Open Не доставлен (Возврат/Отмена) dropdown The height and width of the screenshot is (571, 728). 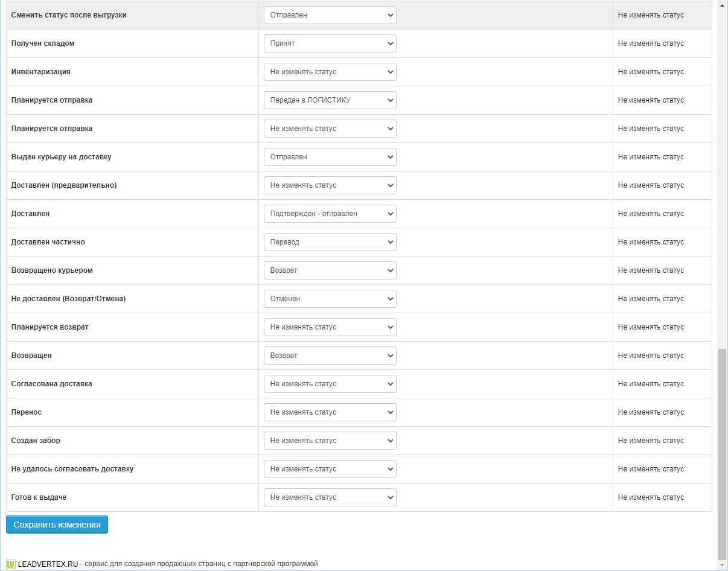point(330,299)
